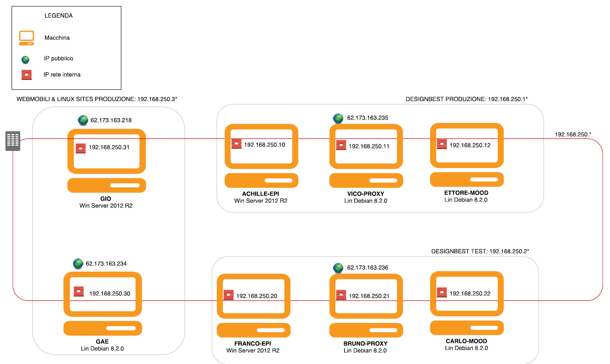610x364 pixels.
Task: Click red network icon beside 192.168.250.10
Action: (x=236, y=144)
